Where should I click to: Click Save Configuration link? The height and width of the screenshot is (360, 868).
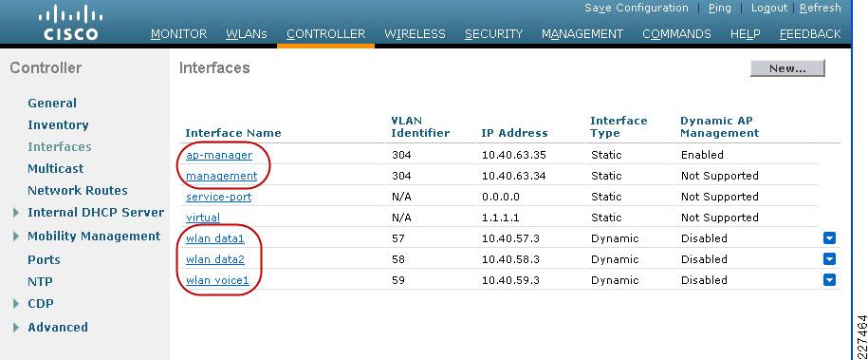coord(636,8)
